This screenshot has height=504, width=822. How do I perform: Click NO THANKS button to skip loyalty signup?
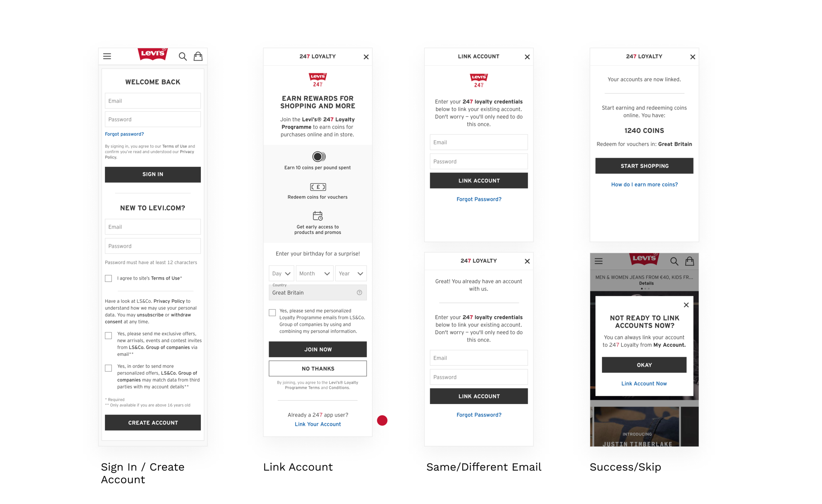click(317, 368)
